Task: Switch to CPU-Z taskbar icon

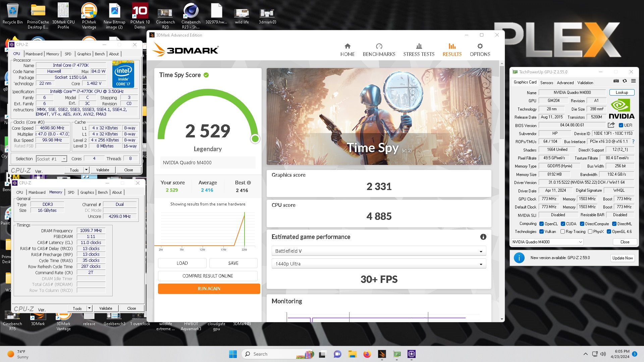Action: [412, 354]
